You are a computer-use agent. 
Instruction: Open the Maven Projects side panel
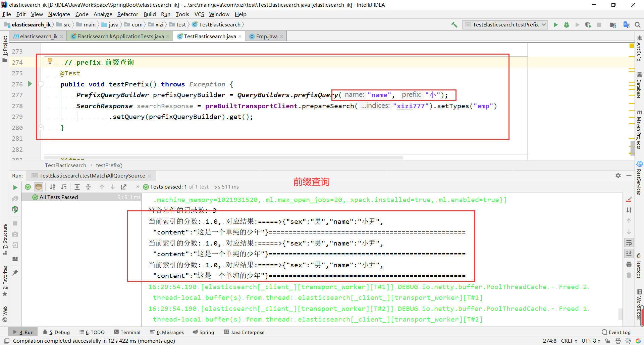pyautogui.click(x=639, y=129)
